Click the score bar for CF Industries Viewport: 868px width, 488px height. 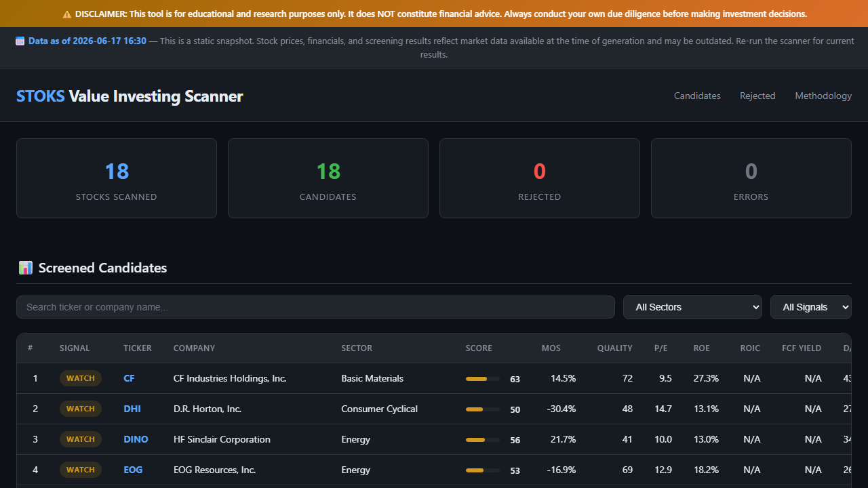pos(483,379)
